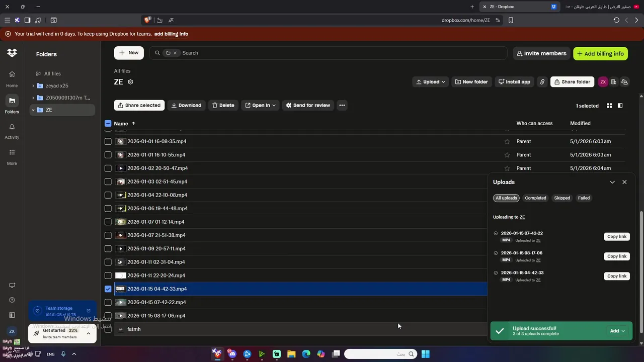Click Add billing info green button
Viewport: 644px width, 362px height.
pyautogui.click(x=600, y=54)
